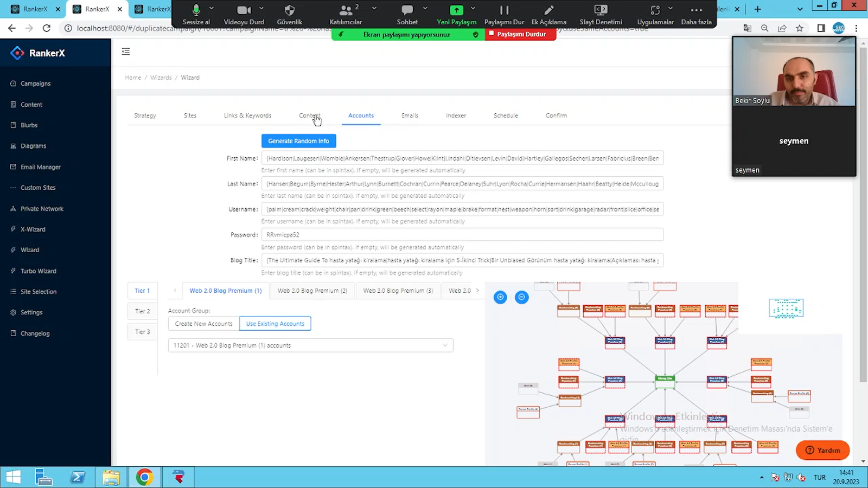
Task: Switch to the Indexer tab
Action: 456,115
